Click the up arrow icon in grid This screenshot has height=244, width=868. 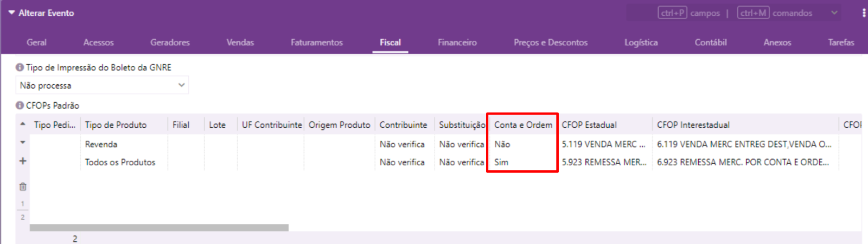tap(23, 124)
